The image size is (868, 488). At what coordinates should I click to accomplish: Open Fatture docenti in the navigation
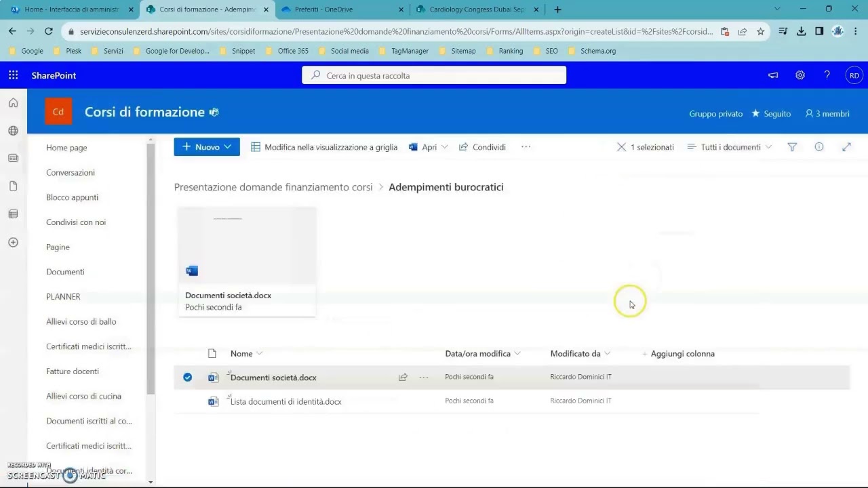point(73,371)
